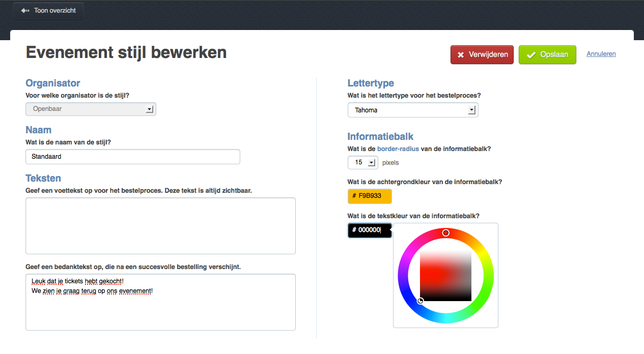Click the 'pixels' label next to border radius

[390, 163]
